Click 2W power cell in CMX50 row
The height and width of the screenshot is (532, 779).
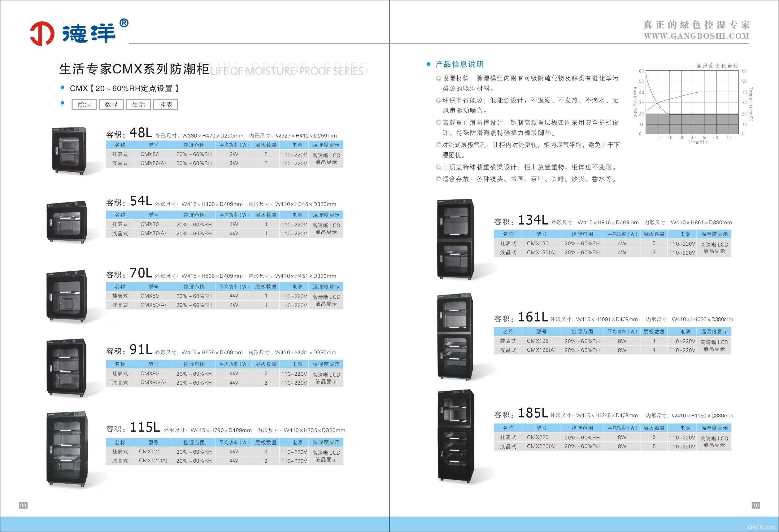(x=234, y=154)
